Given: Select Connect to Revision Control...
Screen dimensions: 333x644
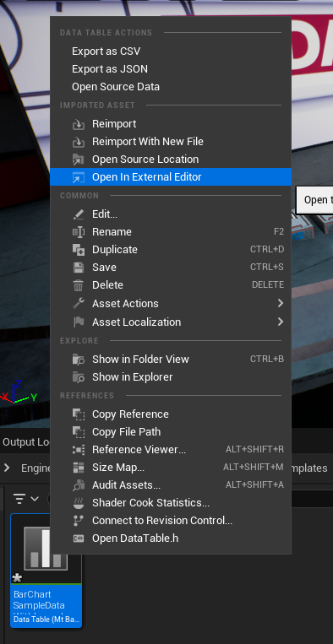Looking at the screenshot, I should [x=171, y=521].
